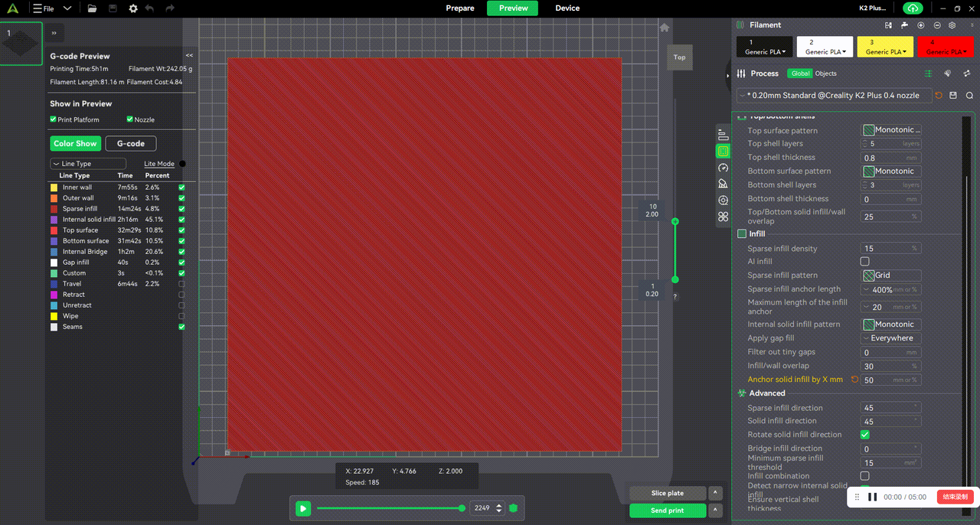Open the project folder icon

pyautogui.click(x=92, y=8)
